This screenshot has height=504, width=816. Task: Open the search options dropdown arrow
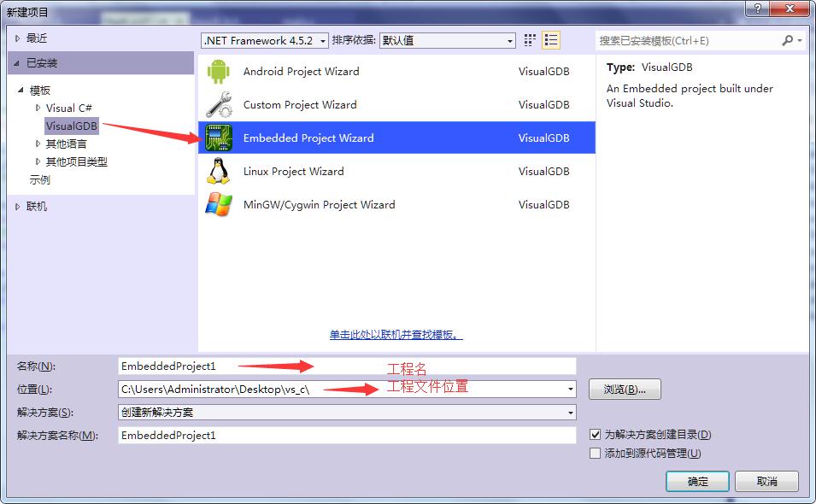[x=800, y=40]
